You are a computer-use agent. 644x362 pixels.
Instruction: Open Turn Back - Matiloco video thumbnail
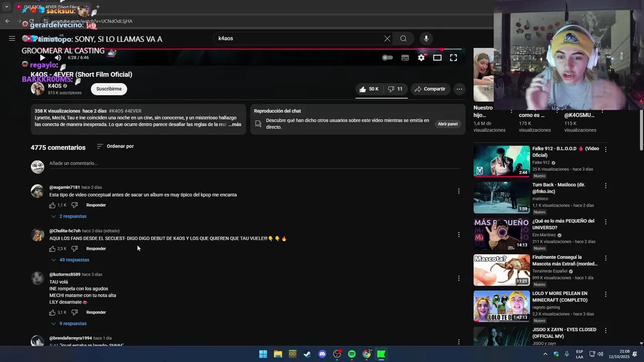pos(502,198)
